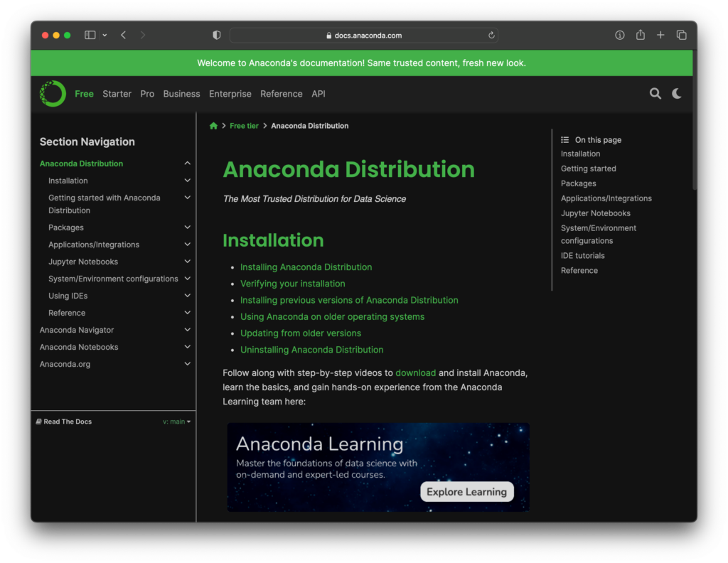Open Installation in the section navigation

tap(68, 181)
